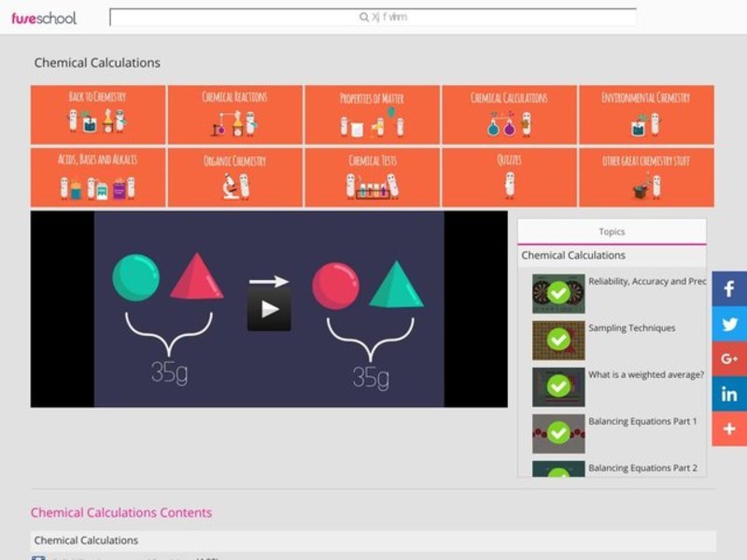747x560 pixels.
Task: Go to Environmental Chemistry tile
Action: 646,115
